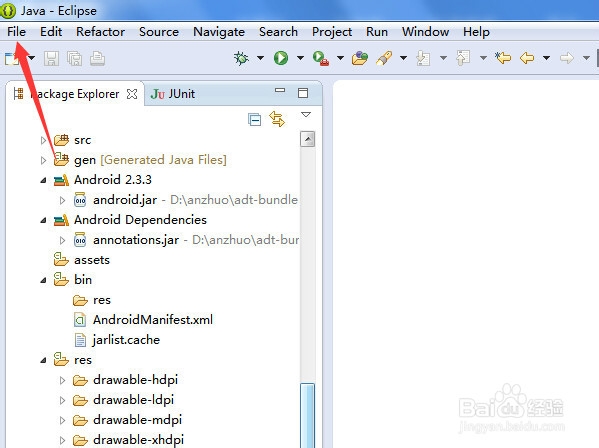Image resolution: width=599 pixels, height=448 pixels.
Task: Click the Search flashlight icon
Action: click(384, 58)
